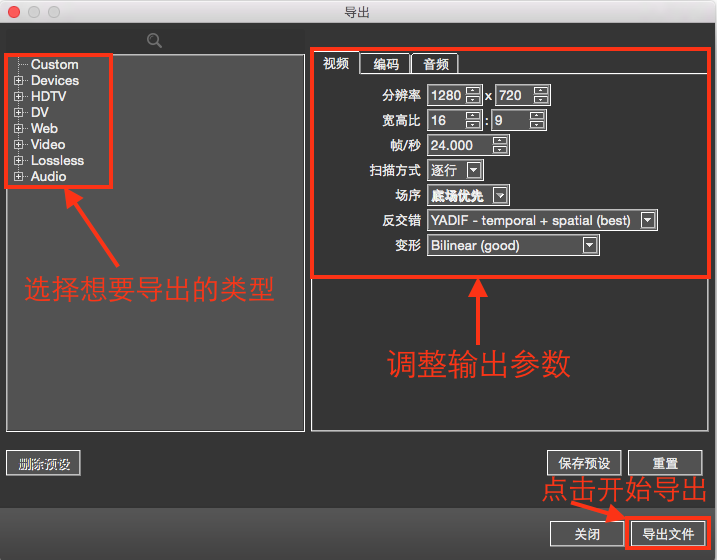717x560 pixels.
Task: Decrease aspect ratio 9 value
Action: [537, 125]
